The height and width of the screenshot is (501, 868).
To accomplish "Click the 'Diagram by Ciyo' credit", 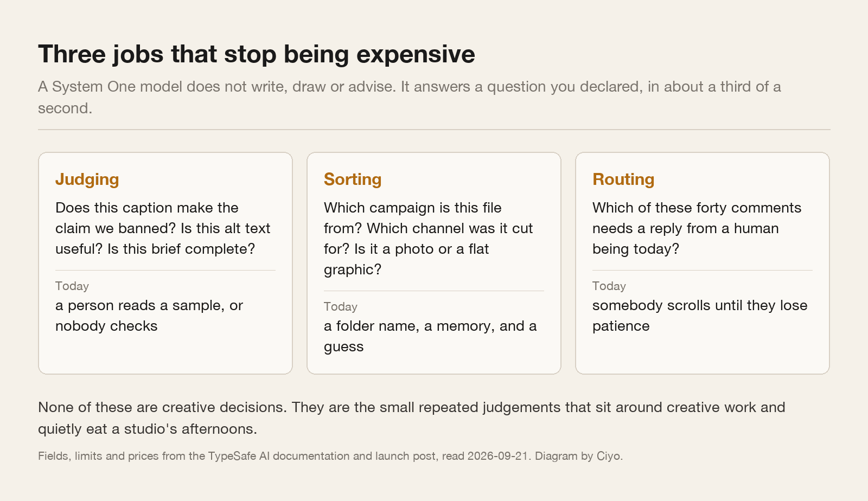I will tap(579, 456).
